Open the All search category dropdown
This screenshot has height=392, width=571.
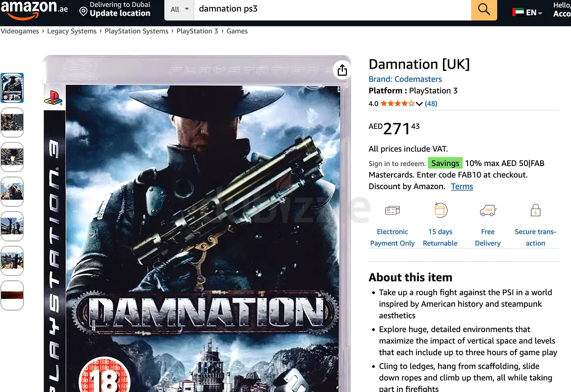click(180, 9)
